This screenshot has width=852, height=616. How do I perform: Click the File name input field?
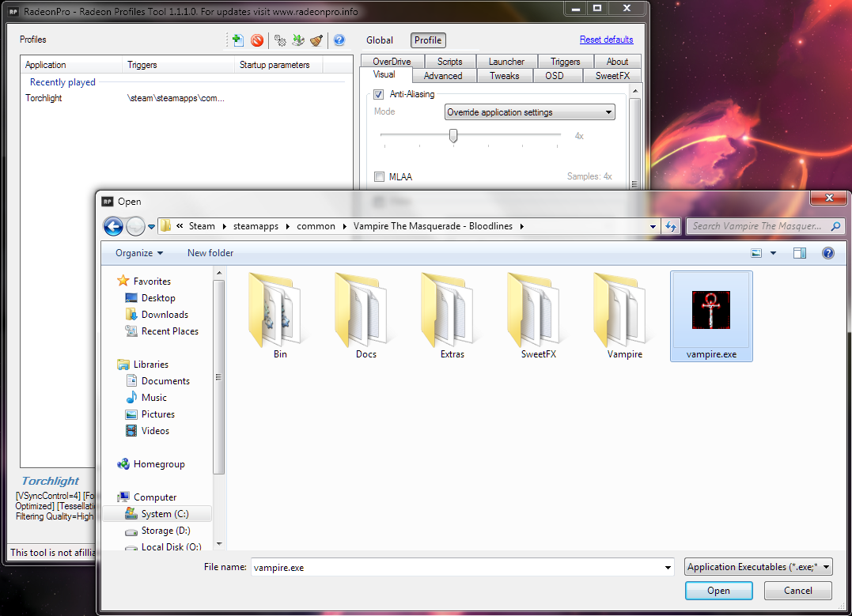coord(456,567)
